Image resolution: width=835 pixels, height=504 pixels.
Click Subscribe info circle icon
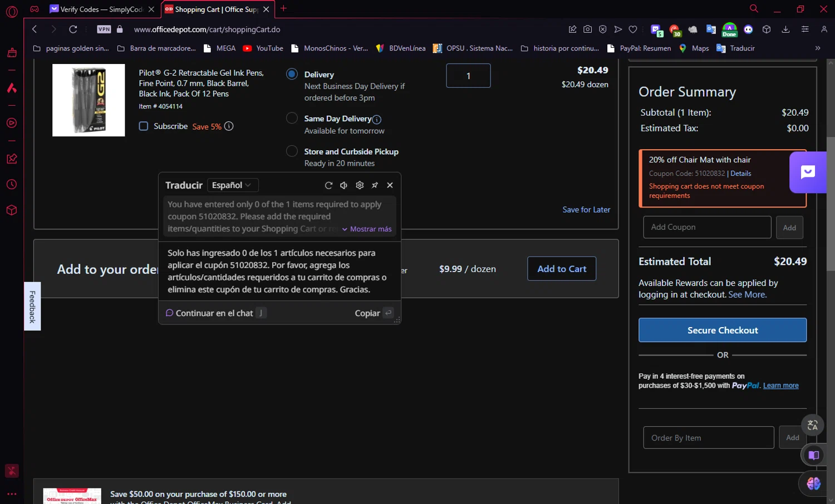coord(229,126)
